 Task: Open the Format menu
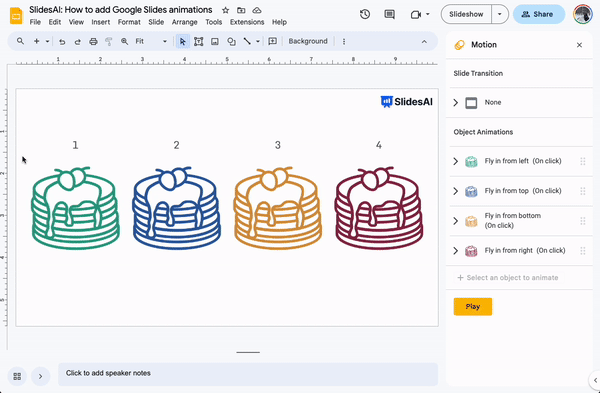click(x=129, y=22)
